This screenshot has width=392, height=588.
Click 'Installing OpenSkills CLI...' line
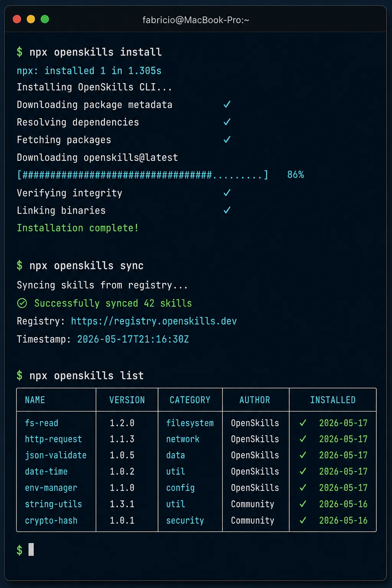coord(94,87)
